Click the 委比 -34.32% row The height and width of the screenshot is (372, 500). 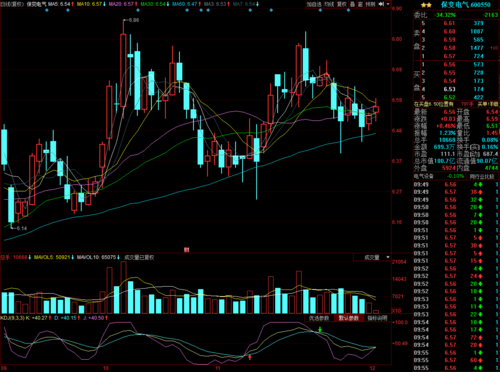456,15
